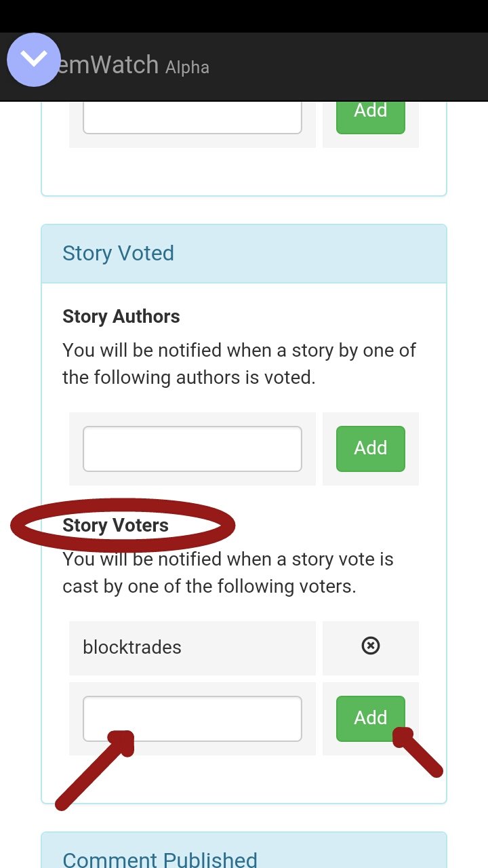
Task: Click the Story Authors heading
Action: click(x=121, y=317)
